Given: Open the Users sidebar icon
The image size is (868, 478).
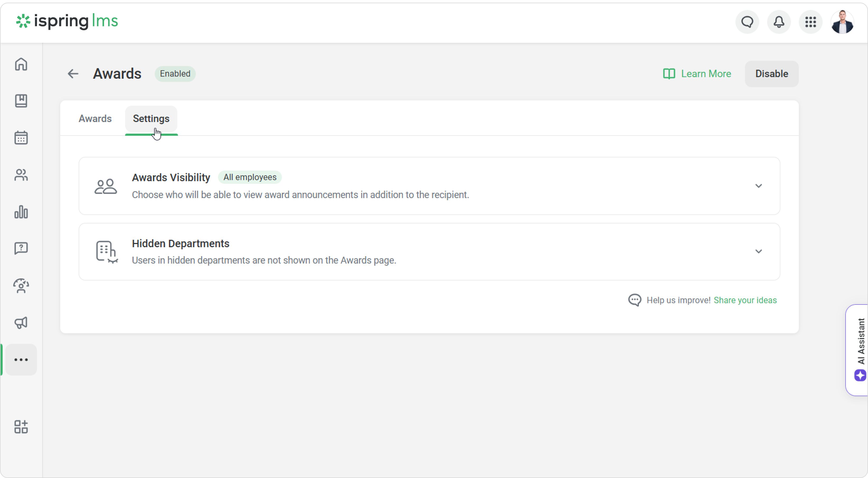Looking at the screenshot, I should (21, 175).
